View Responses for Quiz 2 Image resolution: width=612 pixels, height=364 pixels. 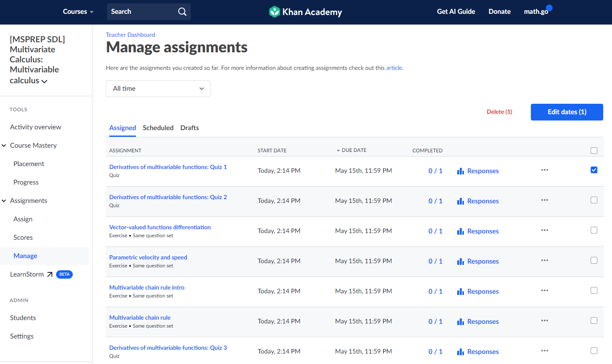click(483, 201)
